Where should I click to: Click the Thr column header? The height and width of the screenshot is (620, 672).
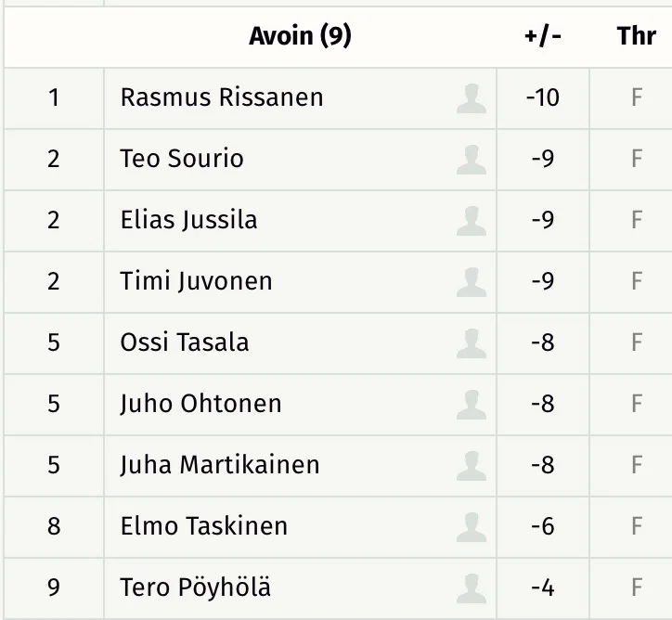pyautogui.click(x=636, y=36)
